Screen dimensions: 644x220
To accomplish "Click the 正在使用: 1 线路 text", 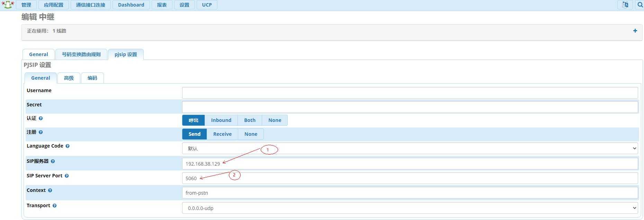I will (47, 31).
